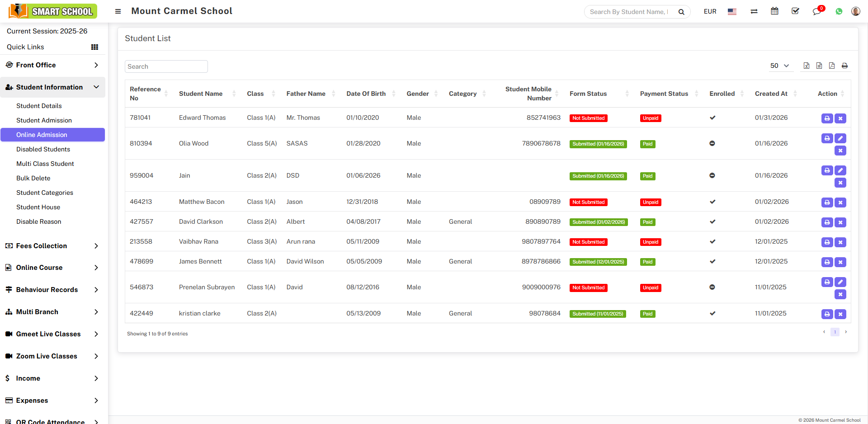868x424 pixels.
Task: Go to Student Admission in sidebar
Action: pyautogui.click(x=44, y=120)
